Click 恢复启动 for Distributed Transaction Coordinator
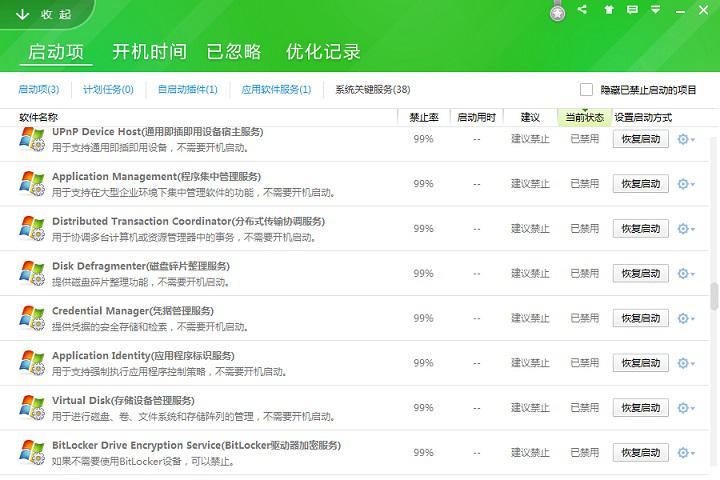Image resolution: width=720 pixels, height=480 pixels. pos(641,228)
